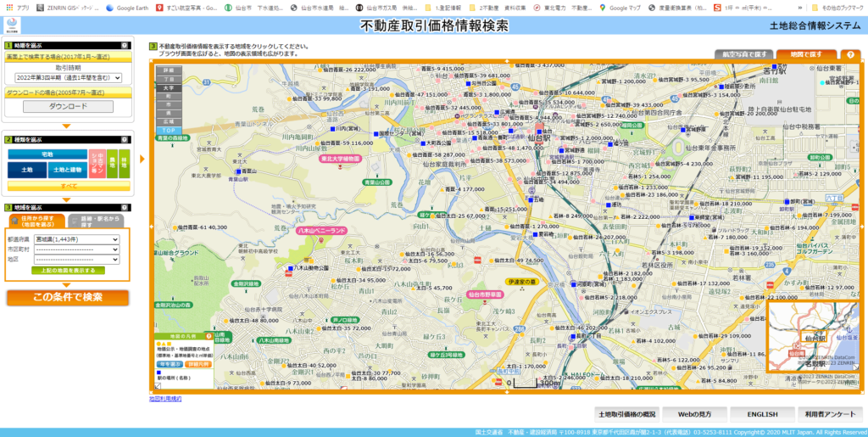This screenshot has width=868, height=437.
Task: Click the 国土交通省 logo at top left
Action: coord(12,25)
